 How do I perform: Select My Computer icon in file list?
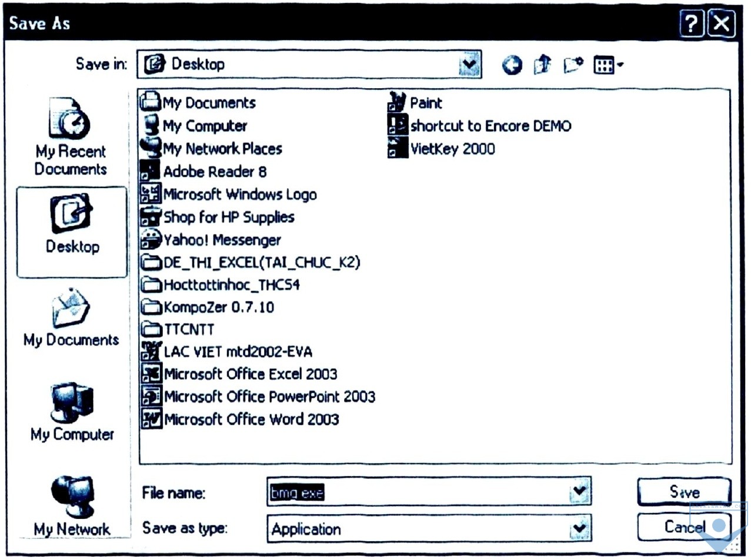coord(151,125)
